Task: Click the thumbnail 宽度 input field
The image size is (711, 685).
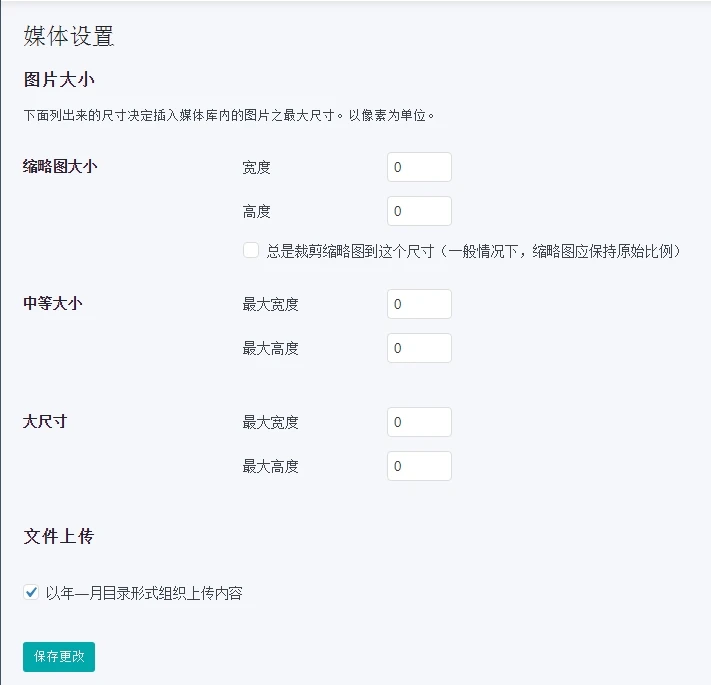Action: 419,167
